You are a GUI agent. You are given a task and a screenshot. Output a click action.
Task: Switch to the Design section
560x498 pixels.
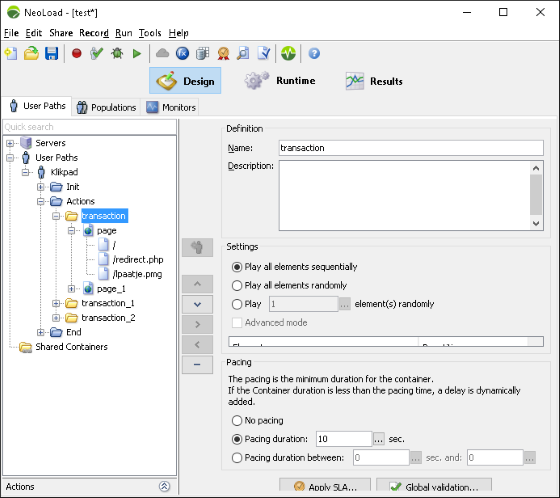pos(185,81)
